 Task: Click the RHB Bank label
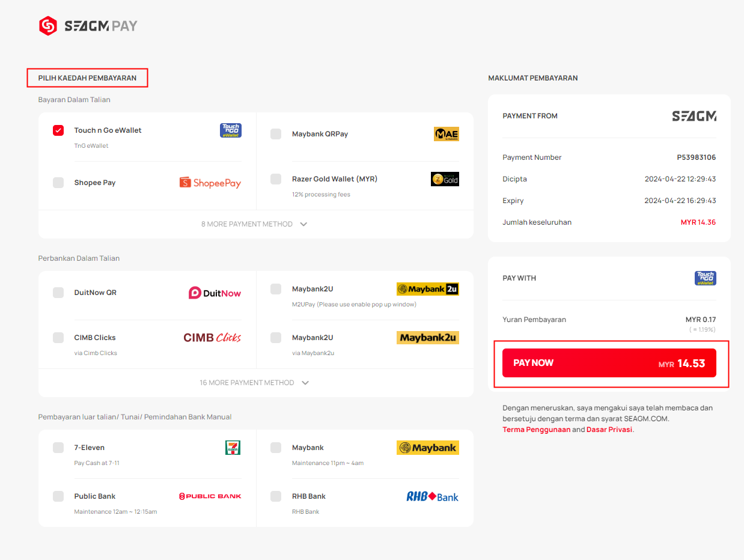(x=309, y=496)
